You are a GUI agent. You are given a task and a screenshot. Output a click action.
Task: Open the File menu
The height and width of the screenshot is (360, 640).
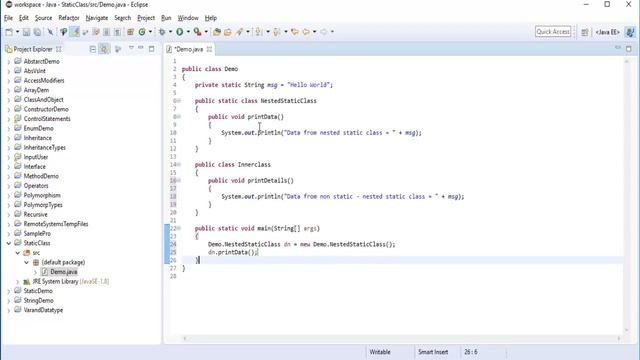(x=8, y=18)
